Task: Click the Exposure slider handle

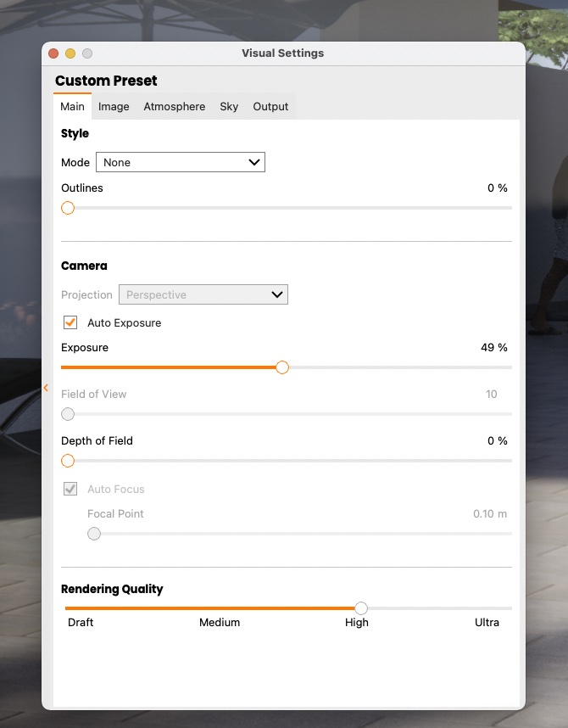Action: (282, 367)
